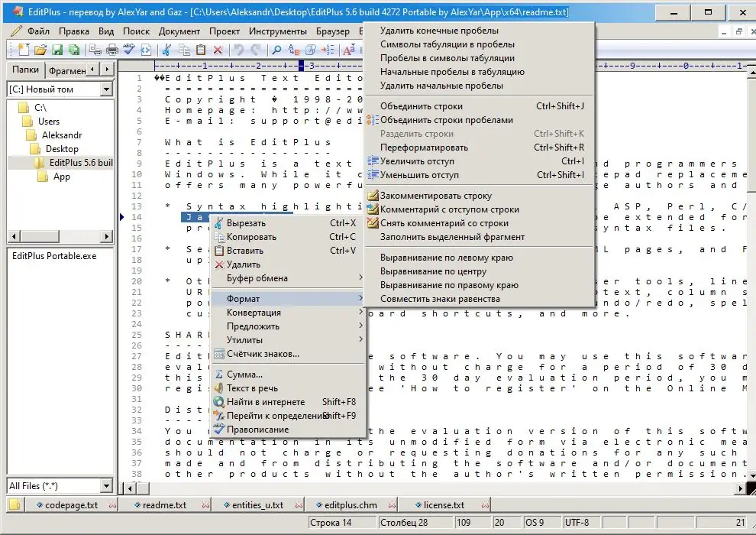Open the '[C:] Новый том' drive dropdown

tap(107, 89)
